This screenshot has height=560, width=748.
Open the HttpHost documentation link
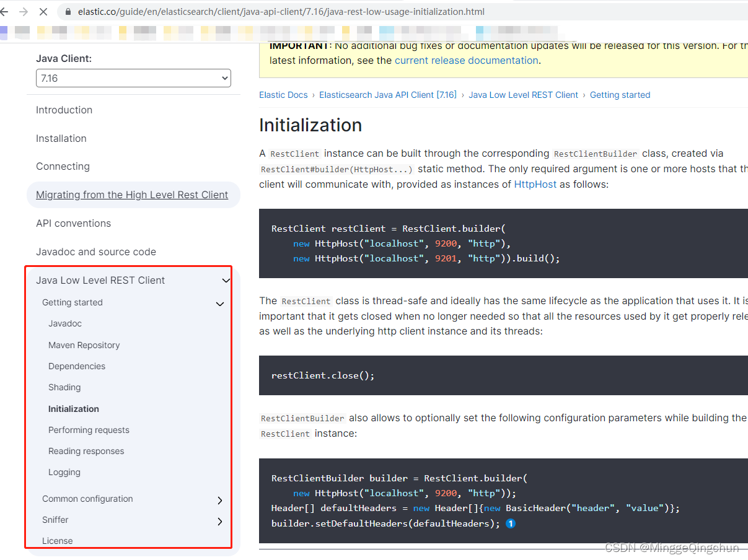point(535,184)
